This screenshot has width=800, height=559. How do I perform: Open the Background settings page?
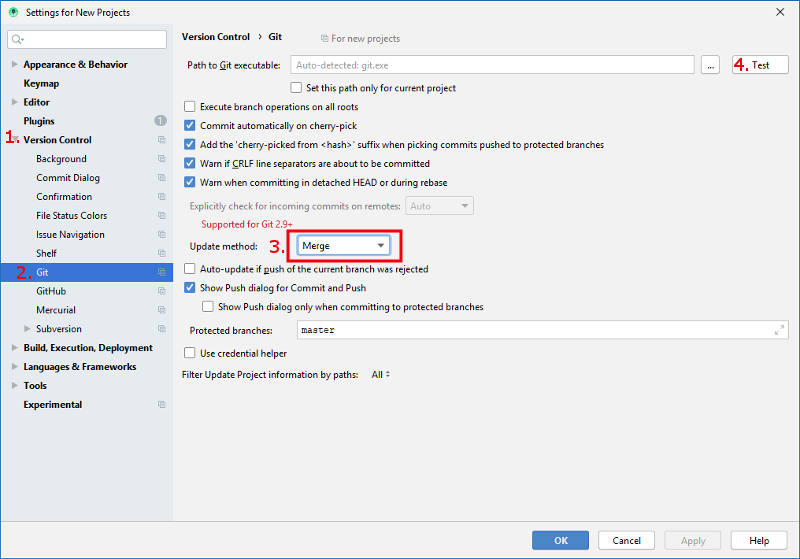click(61, 159)
